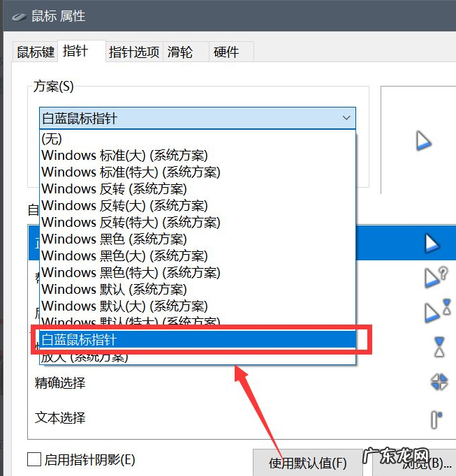The image size is (456, 476).
Task: Pick Windows 反转(大) (系统方案)
Action: click(x=198, y=205)
